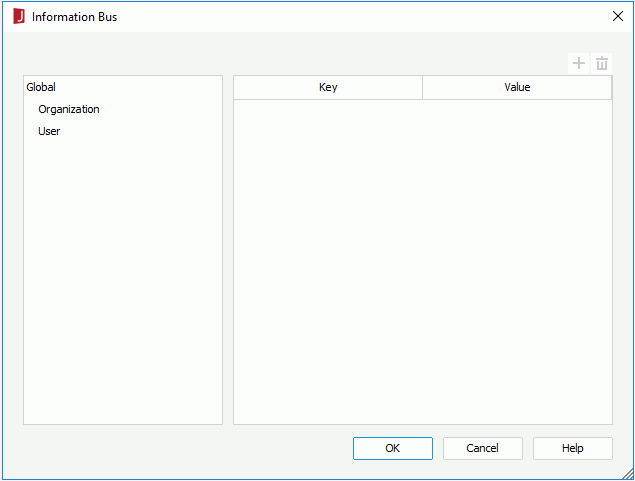Click the window resize grip corner
The width and height of the screenshot is (635, 481).
(628, 474)
